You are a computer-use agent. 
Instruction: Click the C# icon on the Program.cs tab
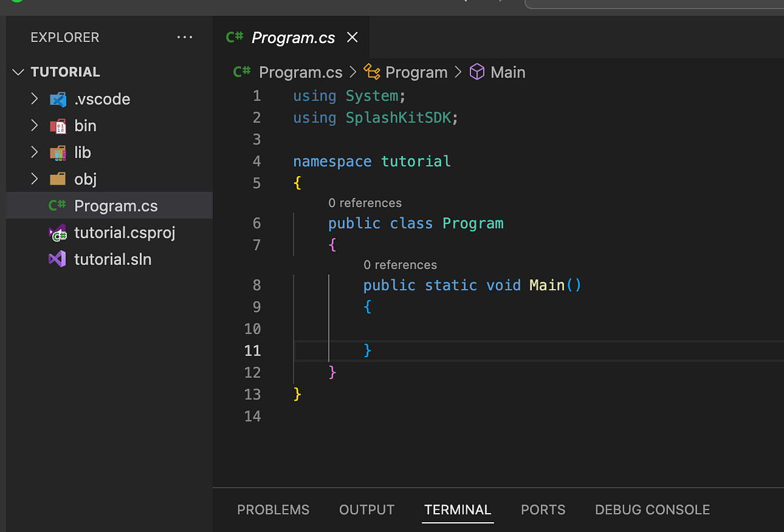click(234, 37)
